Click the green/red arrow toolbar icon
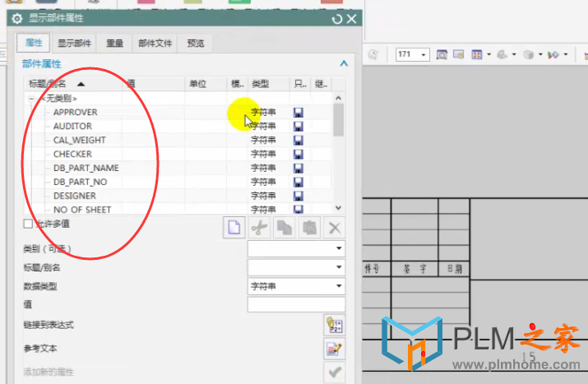This screenshot has width=588, height=384. [x=553, y=55]
